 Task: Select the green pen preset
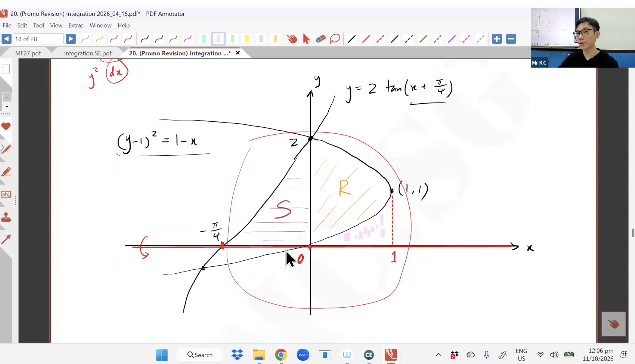click(x=173, y=39)
